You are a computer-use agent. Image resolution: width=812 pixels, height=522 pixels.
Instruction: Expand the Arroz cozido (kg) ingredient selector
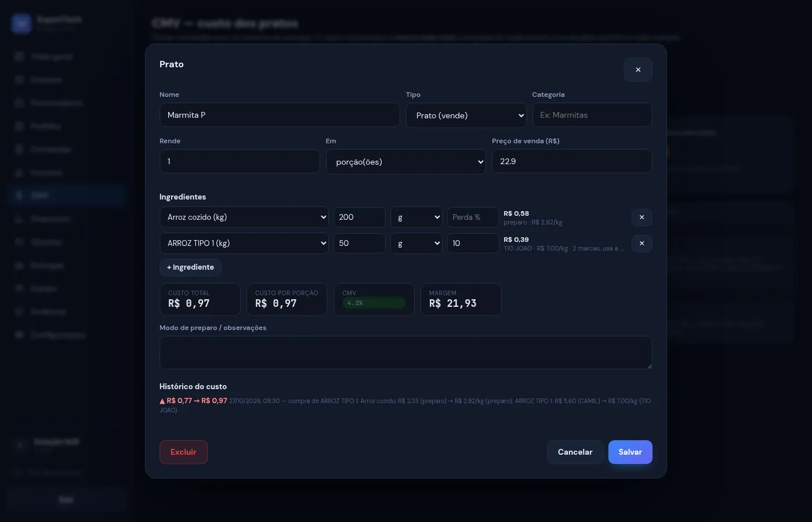point(244,217)
